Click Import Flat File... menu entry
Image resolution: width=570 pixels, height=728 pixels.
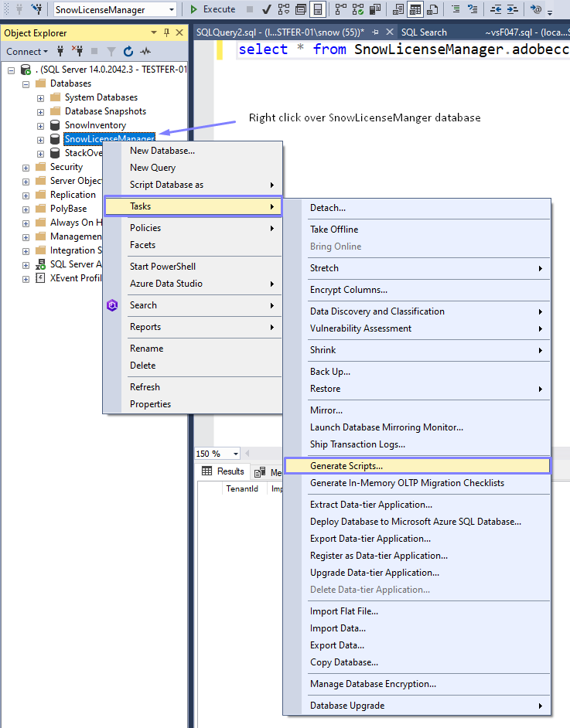(417, 611)
